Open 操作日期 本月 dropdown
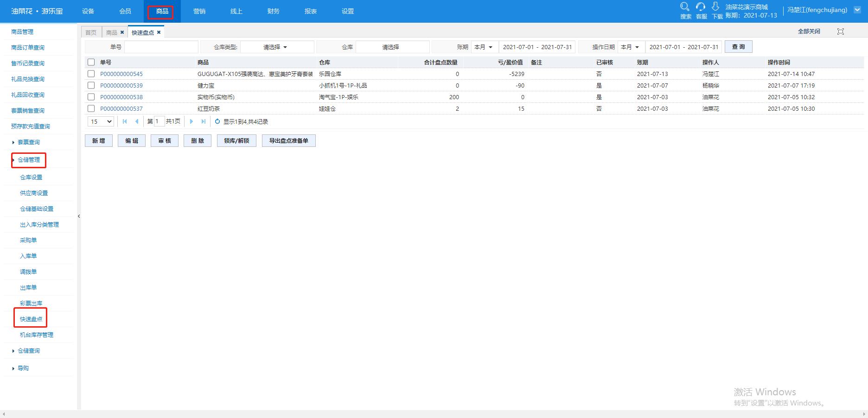 [631, 47]
